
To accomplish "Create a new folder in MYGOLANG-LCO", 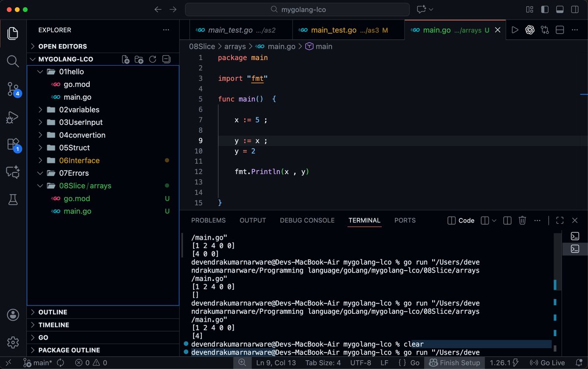I will click(x=139, y=59).
